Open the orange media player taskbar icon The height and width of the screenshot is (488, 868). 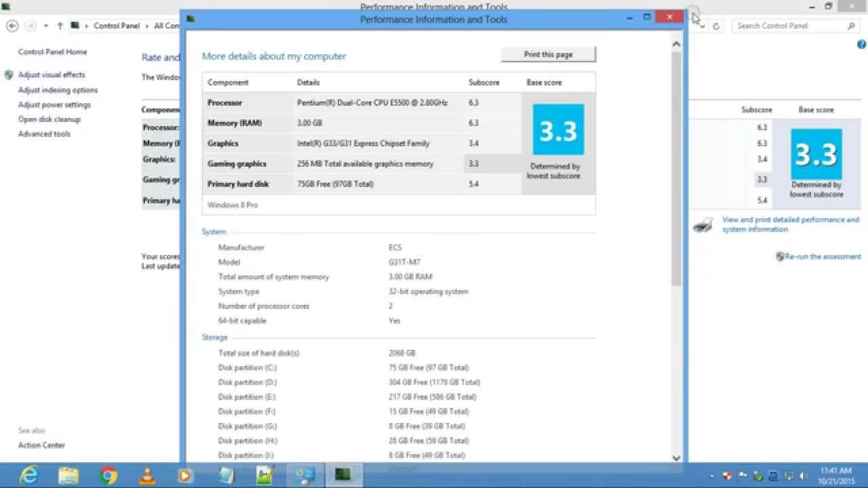pos(185,476)
